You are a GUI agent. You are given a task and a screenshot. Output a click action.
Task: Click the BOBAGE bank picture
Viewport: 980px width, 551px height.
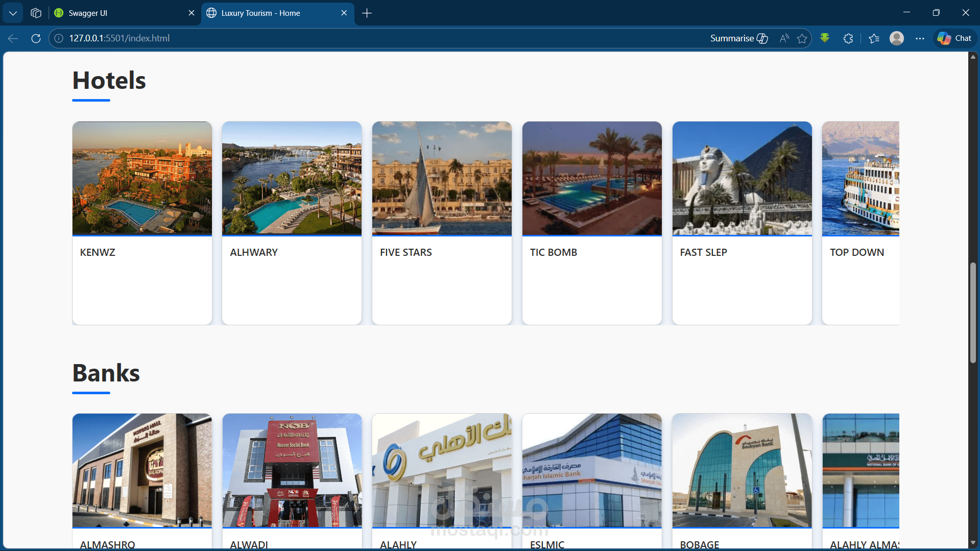tap(742, 470)
